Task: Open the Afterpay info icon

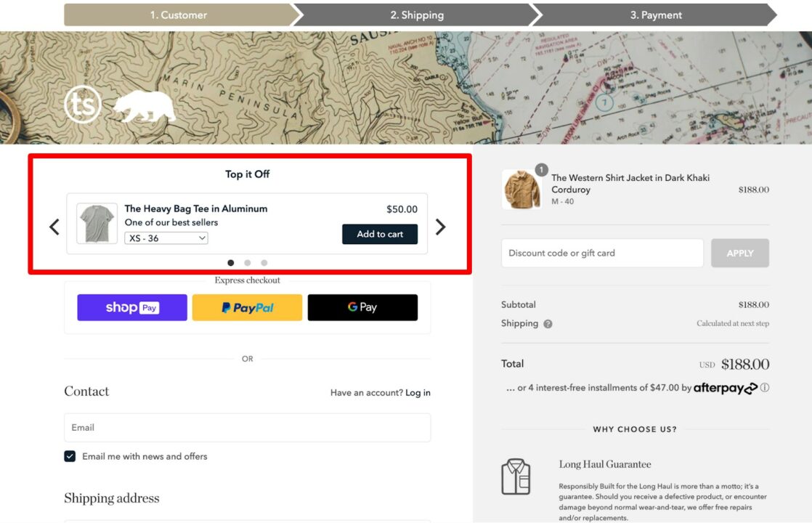Action: tap(764, 388)
